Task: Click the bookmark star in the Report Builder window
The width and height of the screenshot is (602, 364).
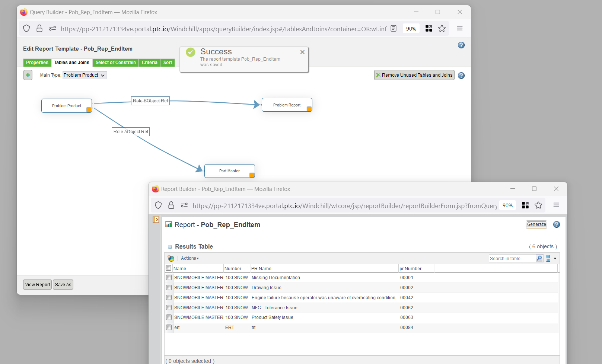Action: pos(538,205)
